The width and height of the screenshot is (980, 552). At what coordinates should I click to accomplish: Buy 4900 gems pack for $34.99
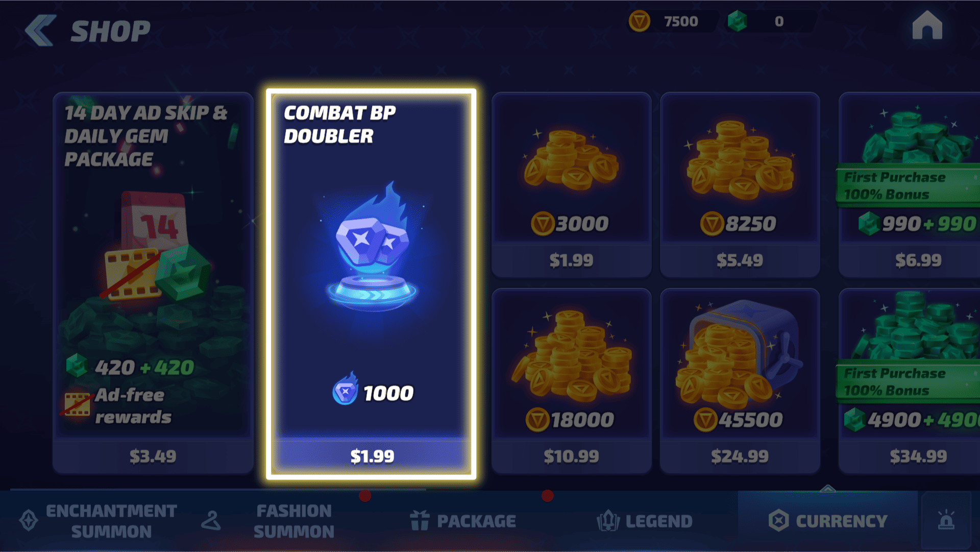pos(918,456)
